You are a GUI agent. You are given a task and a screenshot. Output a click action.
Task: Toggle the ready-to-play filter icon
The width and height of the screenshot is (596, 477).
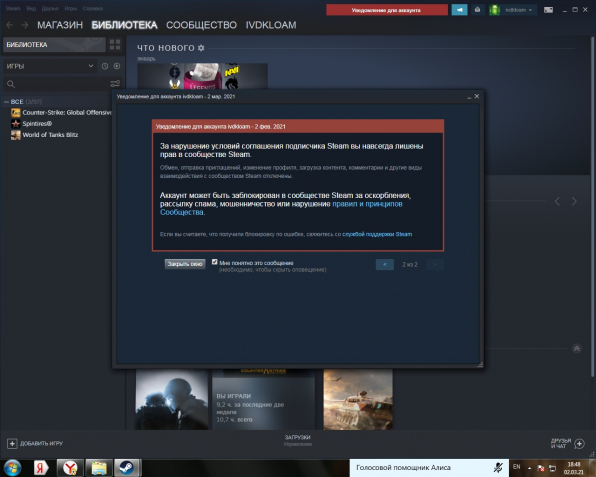click(x=117, y=66)
